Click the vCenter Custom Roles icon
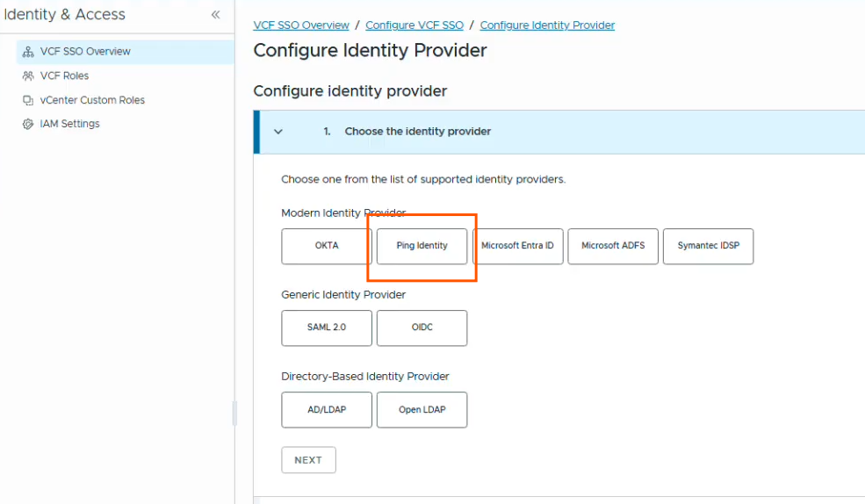Screen dimensions: 865x504 28,100
